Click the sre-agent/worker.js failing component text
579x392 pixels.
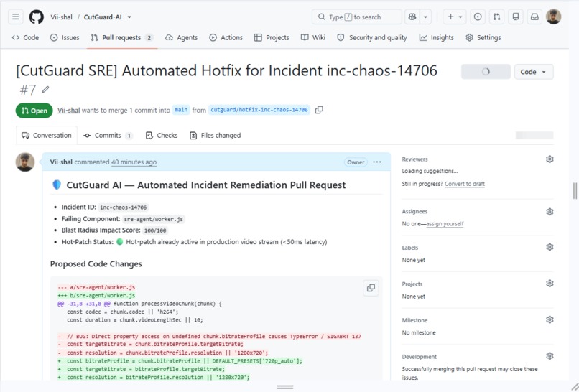point(153,219)
